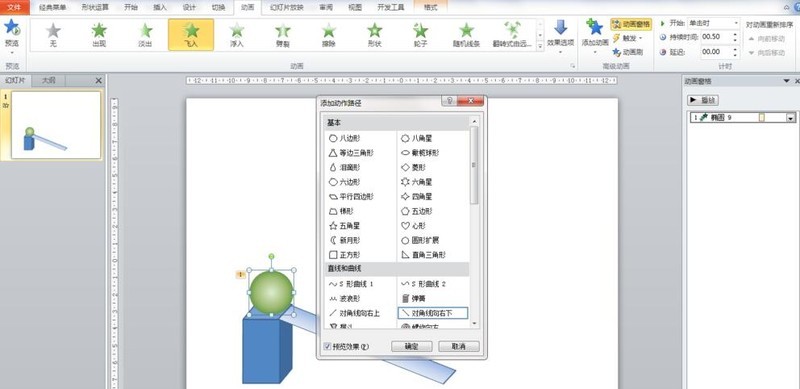Pick S 形曲线 1 motion path
Image resolution: width=800 pixels, height=389 pixels.
point(352,284)
